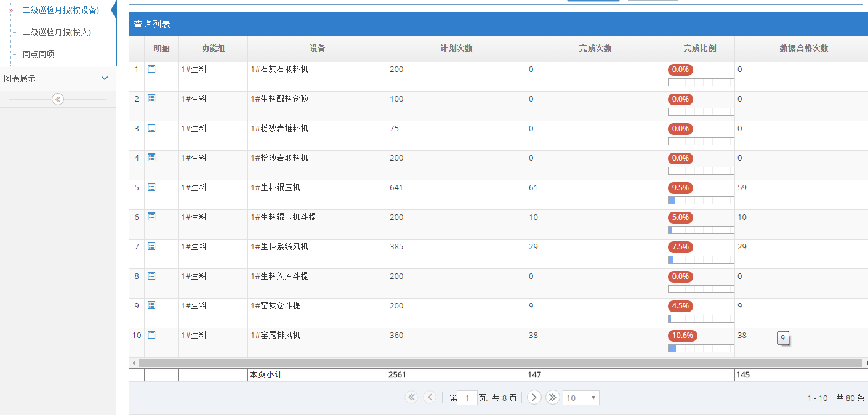This screenshot has height=415, width=868.
Task: Jump to last page of results
Action: pos(552,398)
